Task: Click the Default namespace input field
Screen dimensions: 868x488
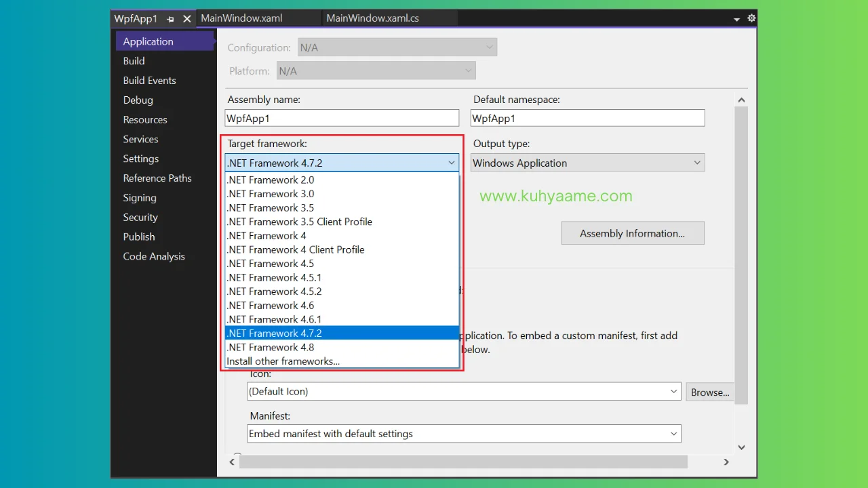Action: click(x=588, y=118)
